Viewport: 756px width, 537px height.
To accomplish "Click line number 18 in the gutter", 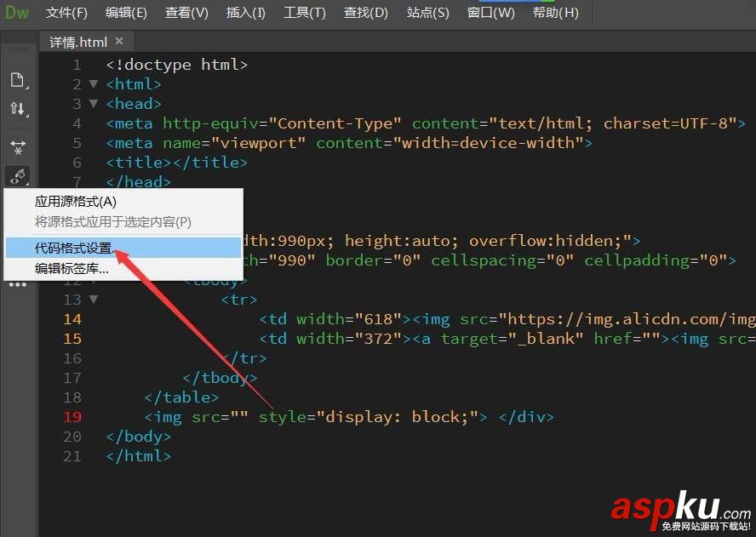I will [x=72, y=397].
